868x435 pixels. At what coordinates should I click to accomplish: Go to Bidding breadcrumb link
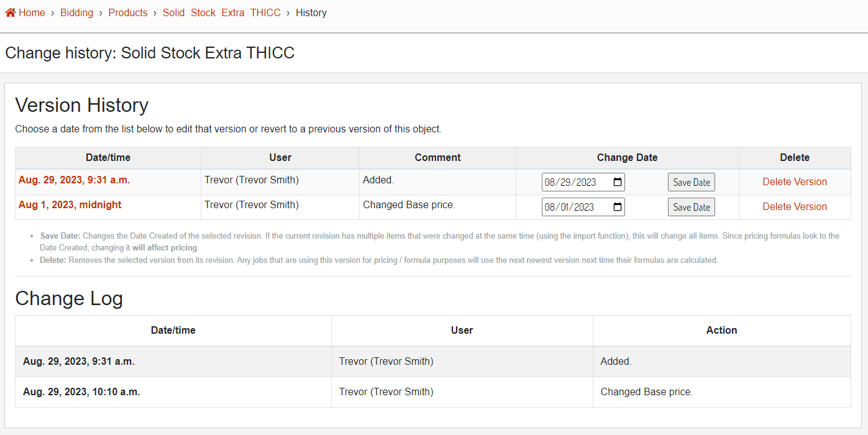[x=76, y=12]
